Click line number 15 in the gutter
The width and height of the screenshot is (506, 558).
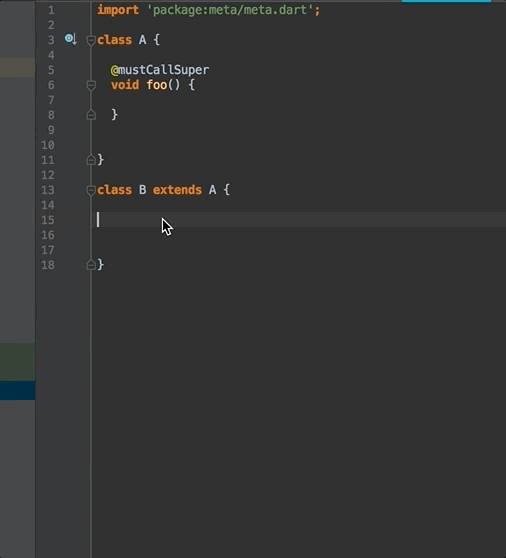[48, 220]
